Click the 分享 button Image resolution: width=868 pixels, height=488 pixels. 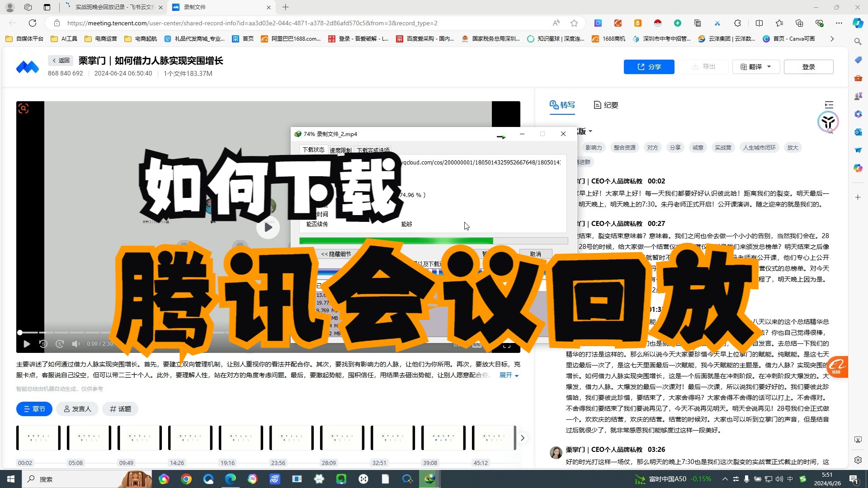(649, 67)
